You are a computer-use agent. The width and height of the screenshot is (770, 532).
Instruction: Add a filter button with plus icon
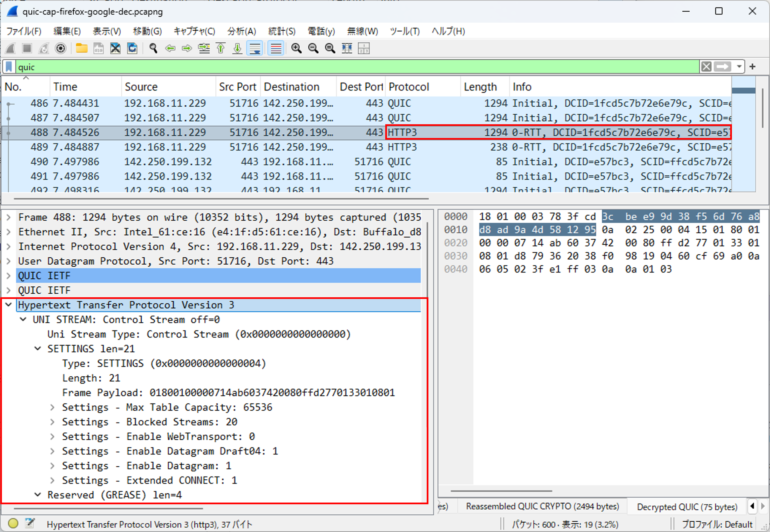point(752,67)
